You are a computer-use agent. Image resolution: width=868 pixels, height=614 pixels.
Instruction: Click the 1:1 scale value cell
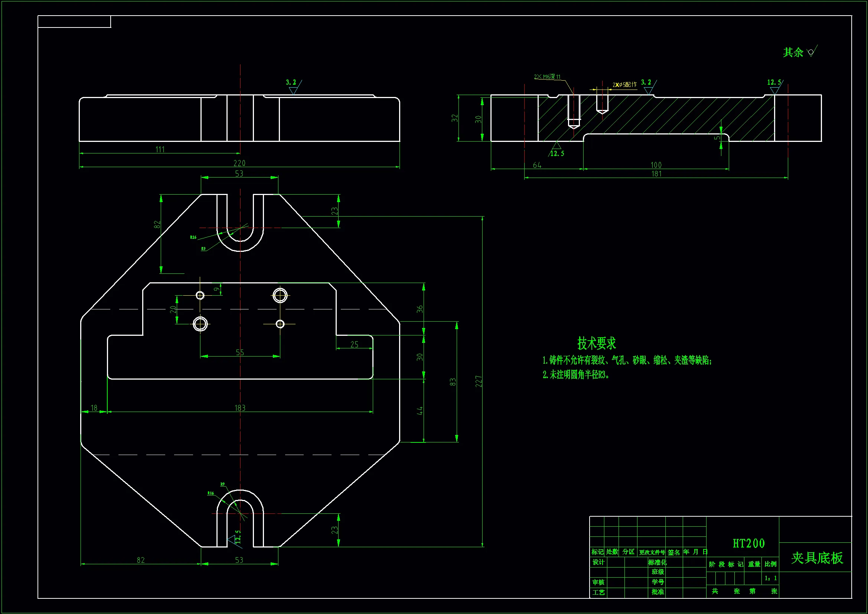(770, 578)
